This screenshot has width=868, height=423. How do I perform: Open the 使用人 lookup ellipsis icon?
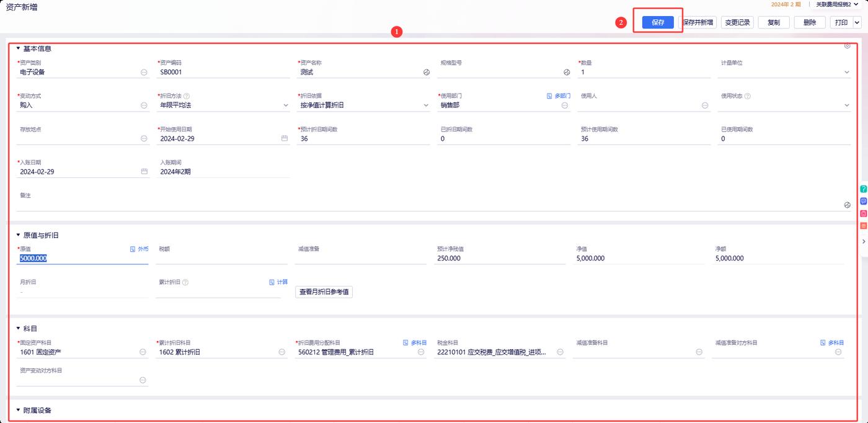[705, 105]
